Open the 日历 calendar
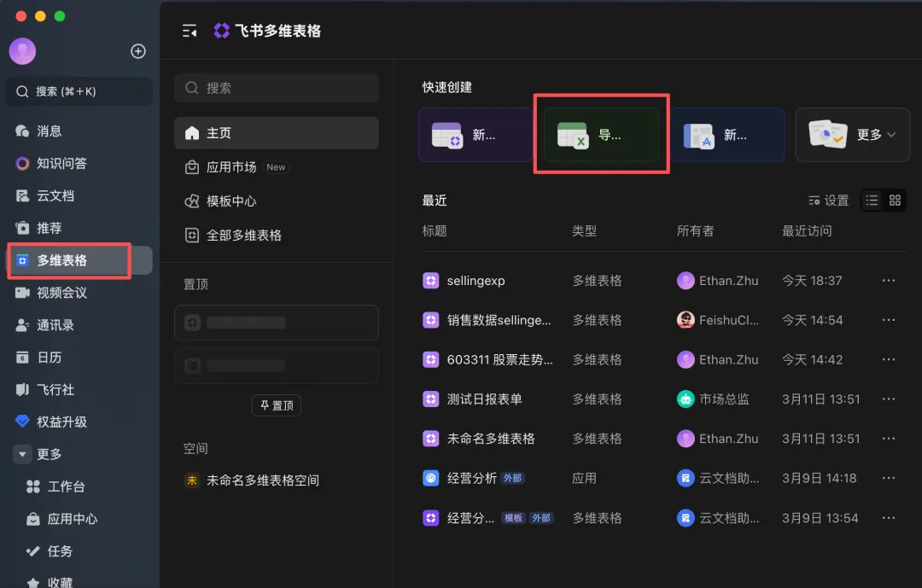The image size is (922, 588). pyautogui.click(x=79, y=358)
